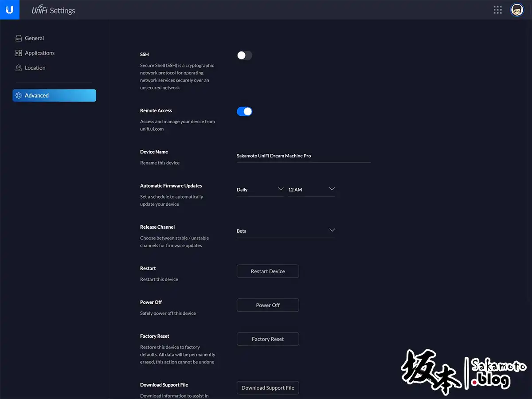Click the Applications grid icon in sidebar
This screenshot has height=399, width=532.
pos(19,53)
